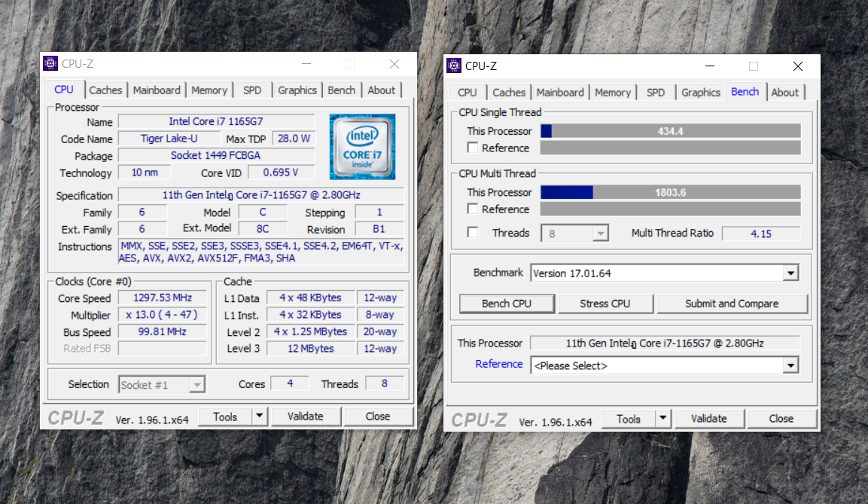This screenshot has width=868, height=504.
Task: Open Memory tab in left window
Action: [x=209, y=90]
